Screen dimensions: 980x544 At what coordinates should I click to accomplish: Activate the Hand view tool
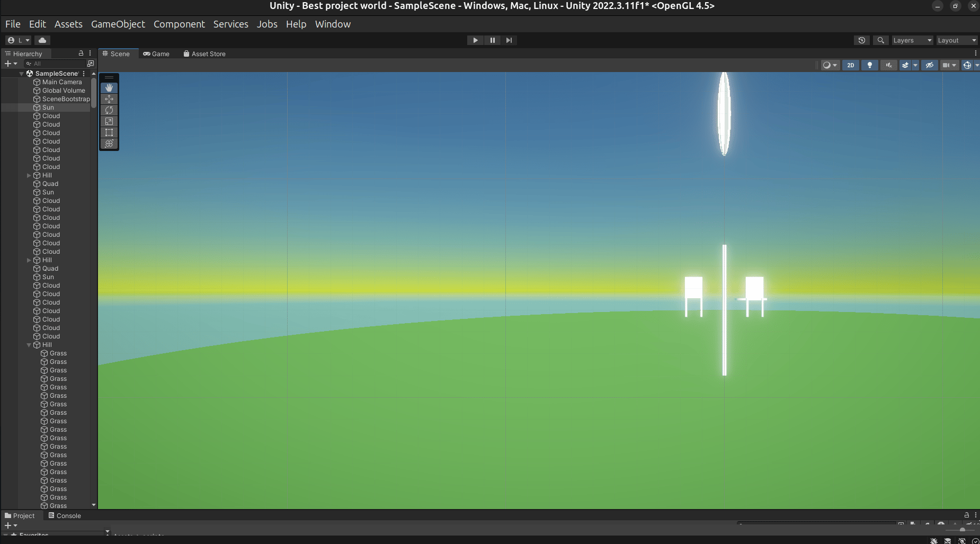click(x=109, y=88)
